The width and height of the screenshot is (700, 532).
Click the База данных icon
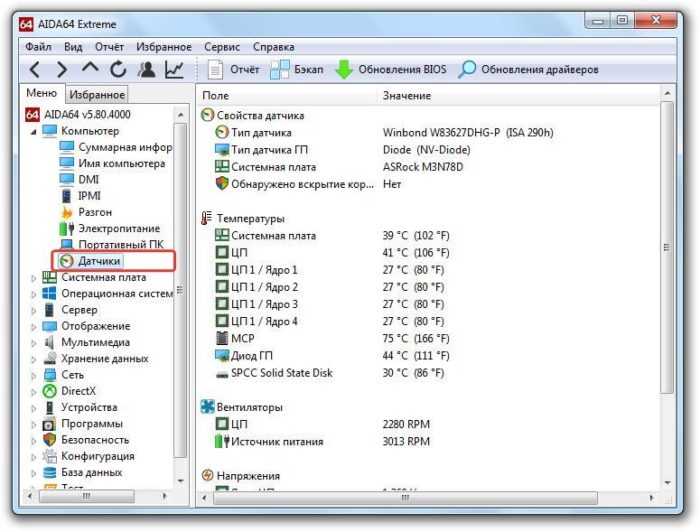[50, 473]
